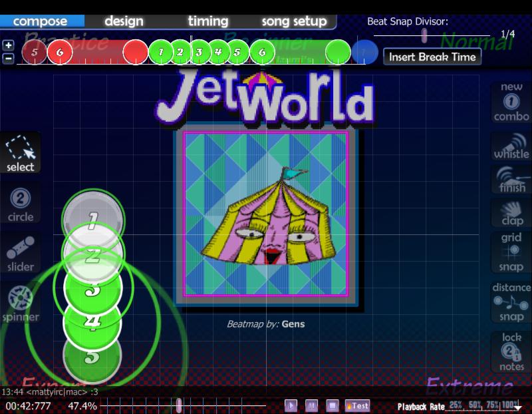This screenshot has width=532, height=414.
Task: Click the mattyirc|mac chat message
Action: pyautogui.click(x=50, y=391)
